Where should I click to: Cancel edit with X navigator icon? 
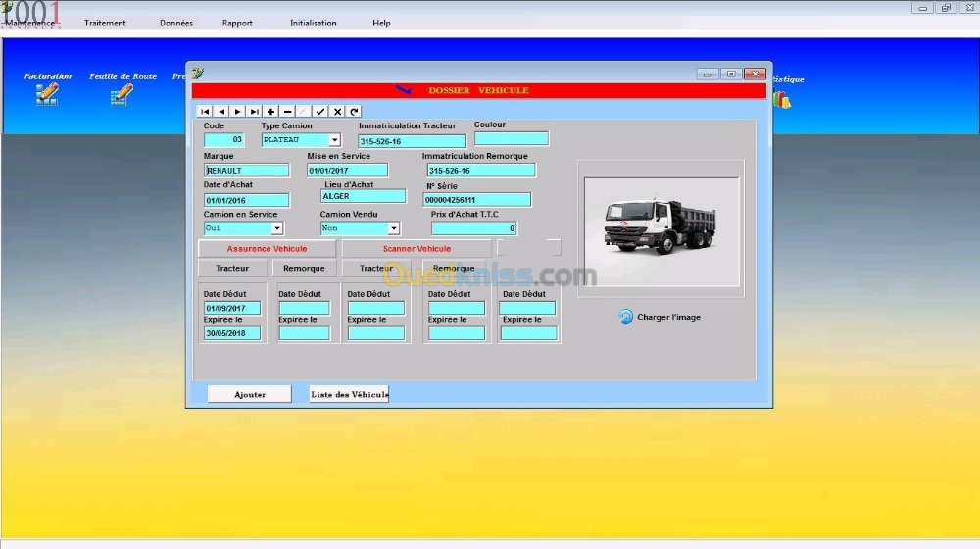pyautogui.click(x=337, y=112)
